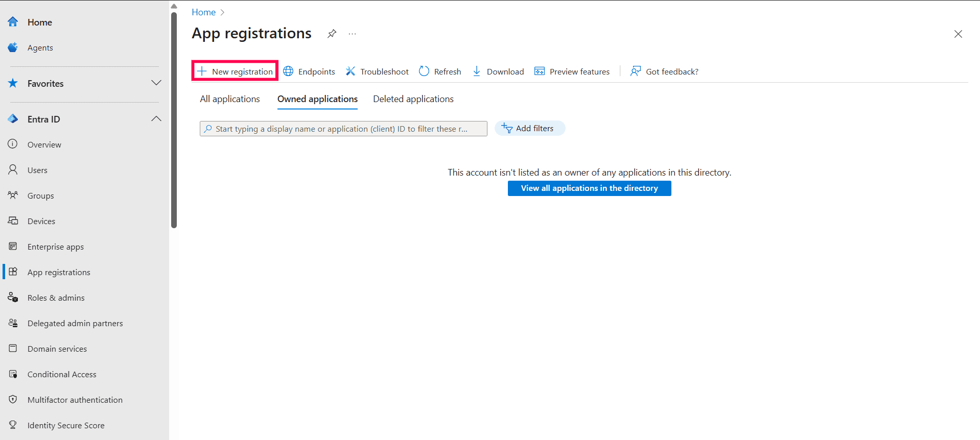Screen dimensions: 980x440
Task: Switch to the All applications tab
Action: click(x=230, y=99)
